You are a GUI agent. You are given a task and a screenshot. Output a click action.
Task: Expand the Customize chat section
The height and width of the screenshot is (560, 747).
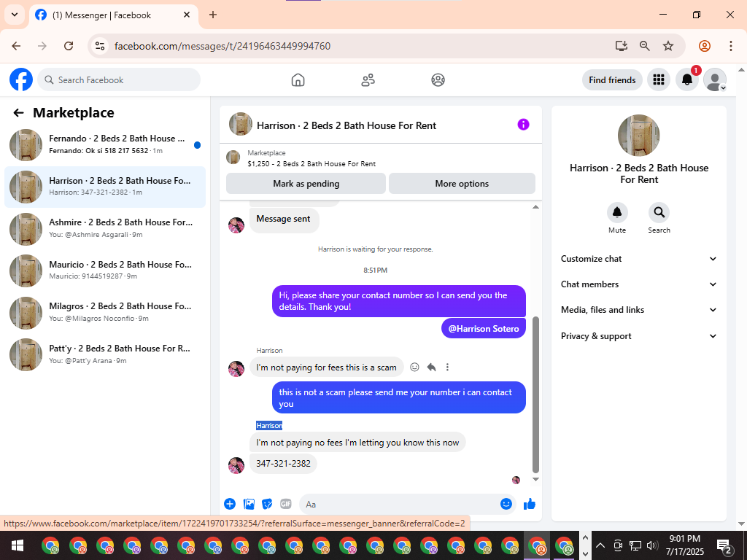click(x=639, y=259)
